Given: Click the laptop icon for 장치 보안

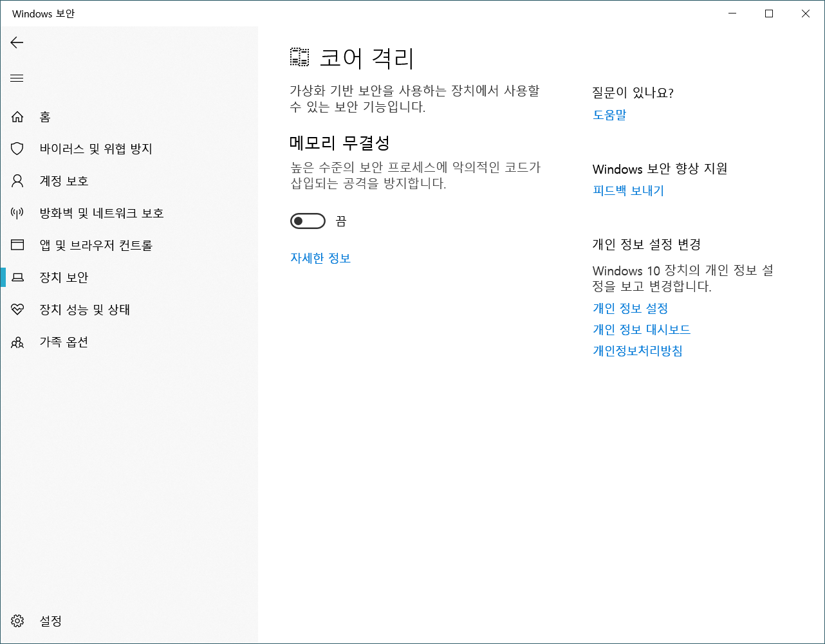Looking at the screenshot, I should 17,277.
